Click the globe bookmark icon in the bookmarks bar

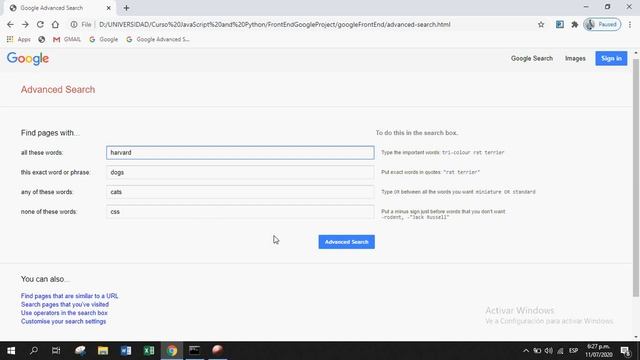tap(42, 40)
